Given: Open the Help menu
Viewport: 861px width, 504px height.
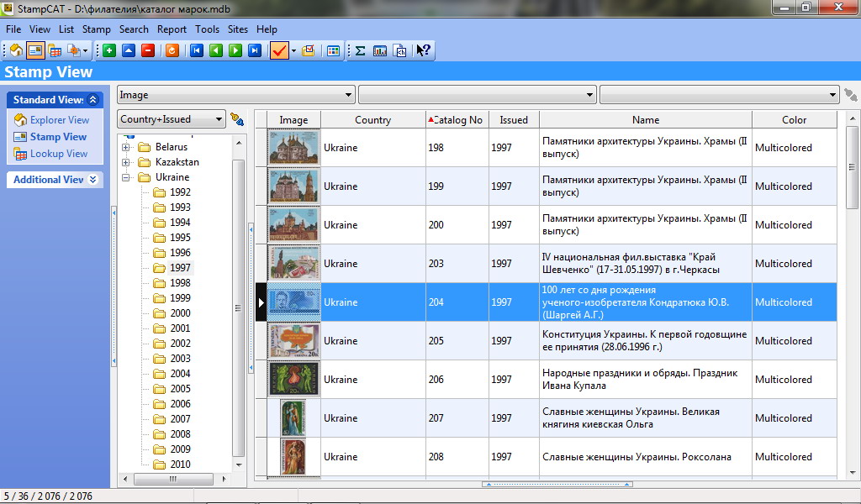Looking at the screenshot, I should [267, 29].
